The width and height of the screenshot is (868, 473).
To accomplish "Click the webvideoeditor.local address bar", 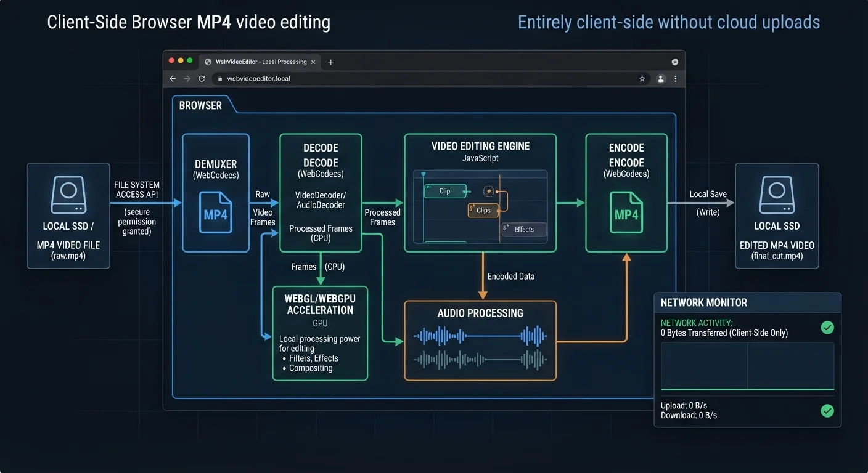I will 430,79.
